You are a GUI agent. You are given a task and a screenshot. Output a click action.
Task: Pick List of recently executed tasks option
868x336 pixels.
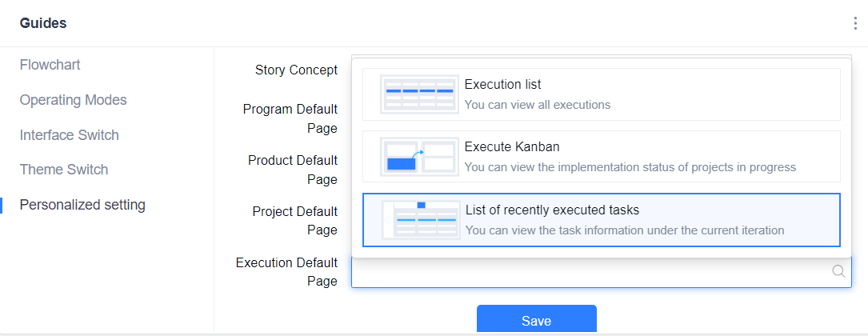coord(601,220)
